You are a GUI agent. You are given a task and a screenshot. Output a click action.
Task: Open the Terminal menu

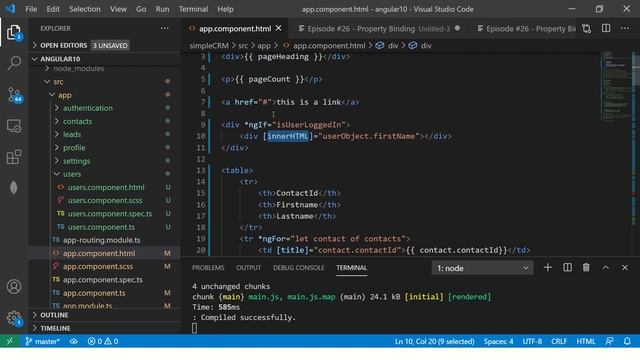193,9
